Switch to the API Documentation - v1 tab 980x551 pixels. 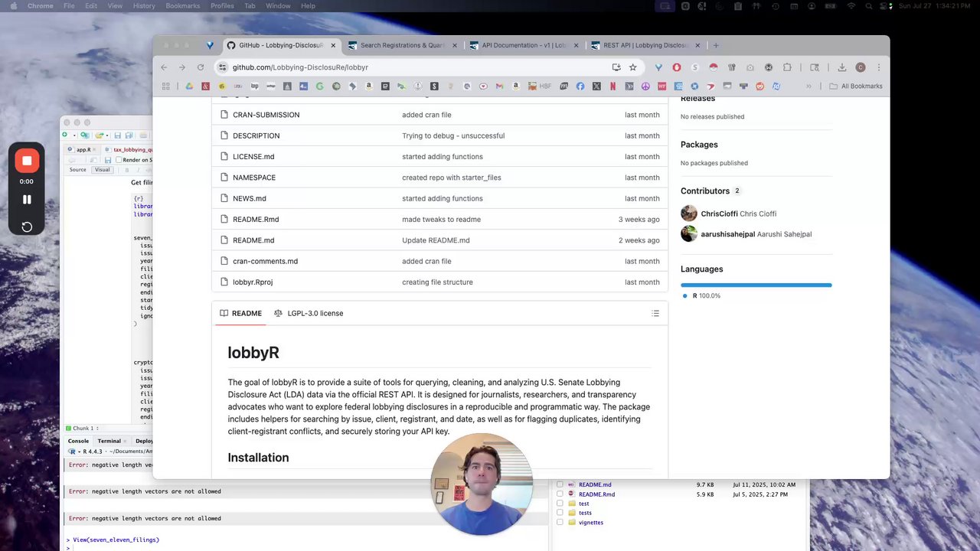(524, 45)
